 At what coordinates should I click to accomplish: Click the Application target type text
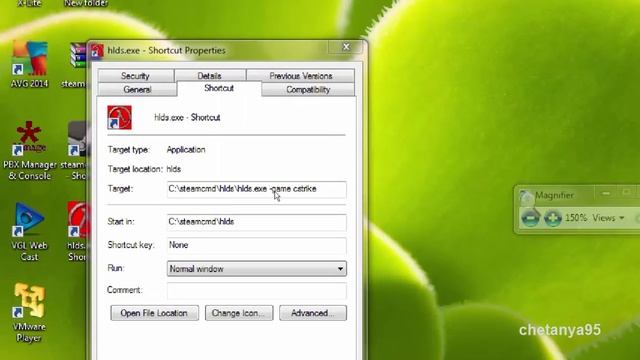pyautogui.click(x=186, y=149)
